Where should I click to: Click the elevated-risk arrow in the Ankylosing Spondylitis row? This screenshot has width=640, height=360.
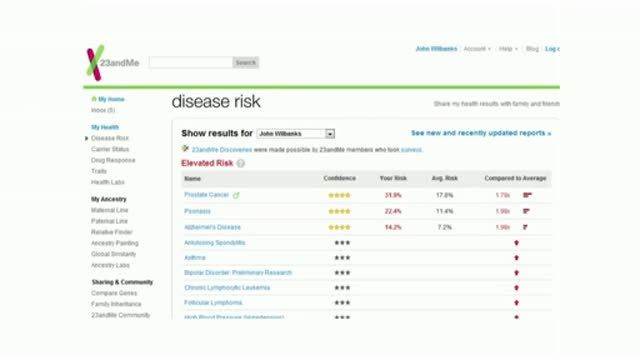click(x=516, y=243)
